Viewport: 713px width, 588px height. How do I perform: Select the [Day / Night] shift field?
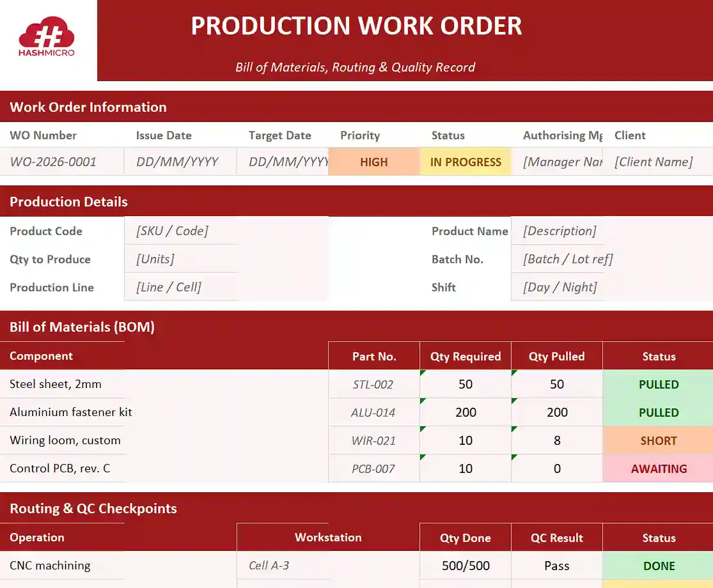(612, 287)
